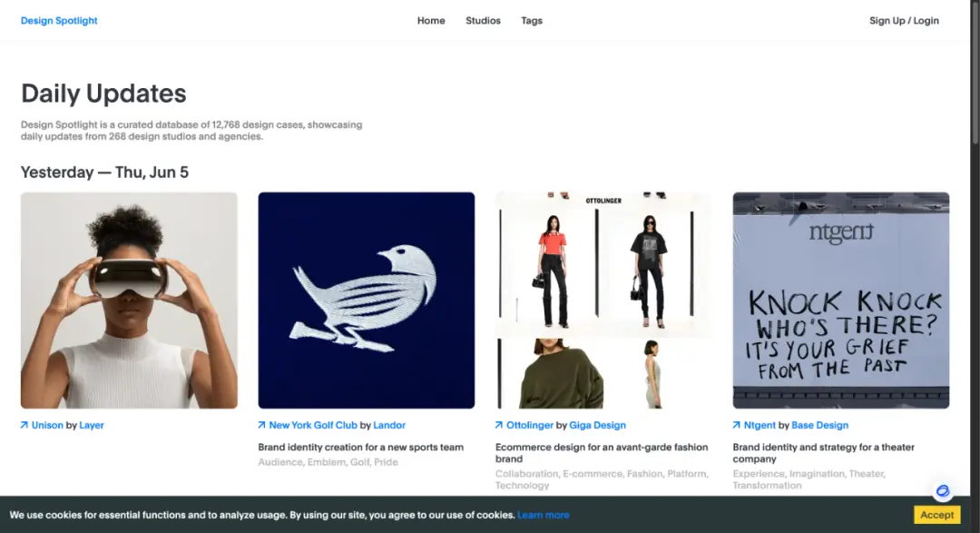Open the Giga Design studio link
Image resolution: width=980 pixels, height=533 pixels.
tap(597, 425)
